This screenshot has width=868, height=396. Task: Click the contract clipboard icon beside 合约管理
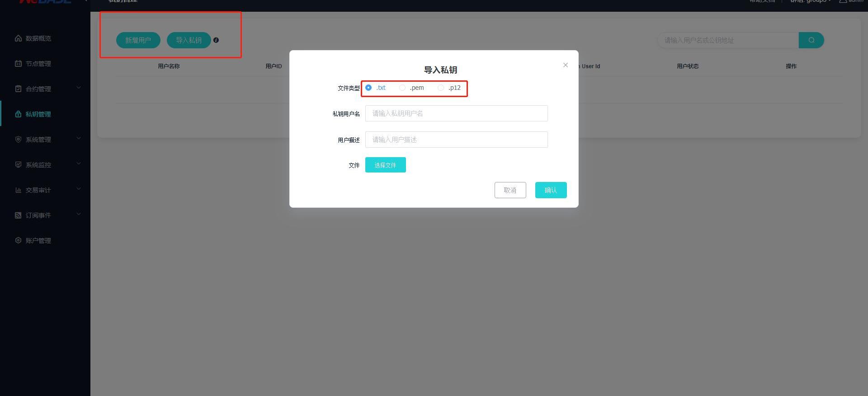(18, 89)
